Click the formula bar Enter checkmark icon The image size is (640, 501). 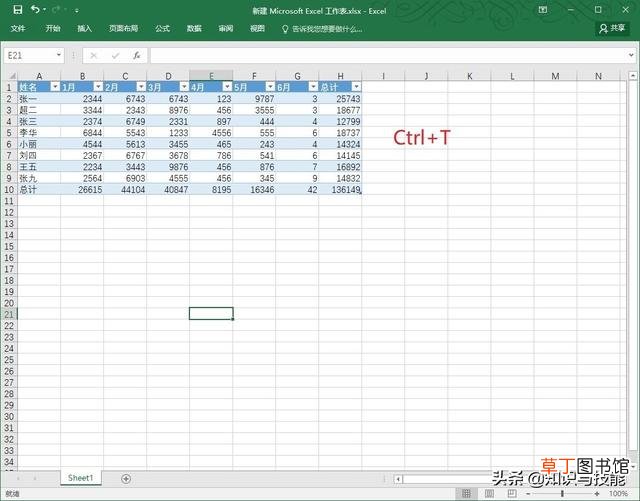116,56
